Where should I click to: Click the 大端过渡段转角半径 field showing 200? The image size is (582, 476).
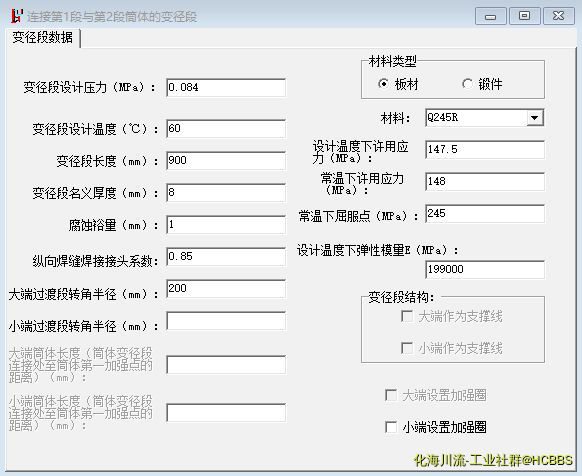click(226, 289)
